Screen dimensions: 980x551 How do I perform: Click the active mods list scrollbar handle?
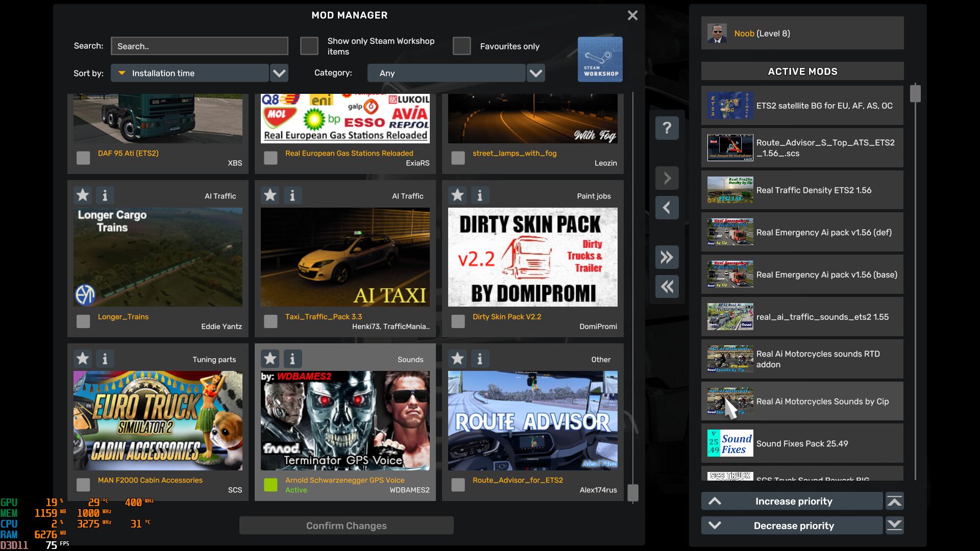(x=915, y=94)
